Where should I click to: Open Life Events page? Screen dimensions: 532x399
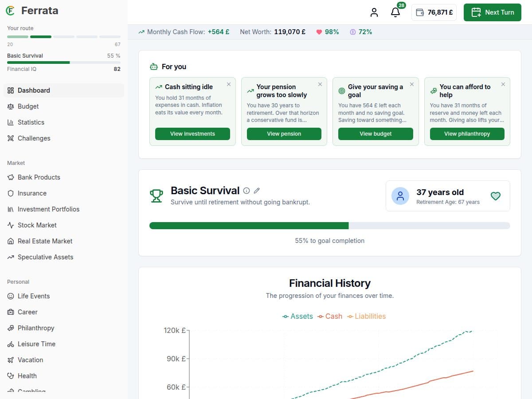[64, 296]
